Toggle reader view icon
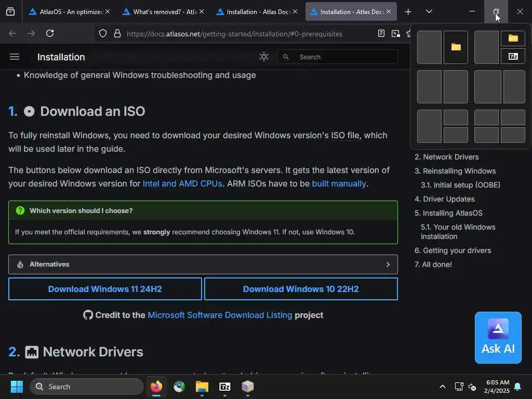The image size is (532, 399). coord(381,34)
